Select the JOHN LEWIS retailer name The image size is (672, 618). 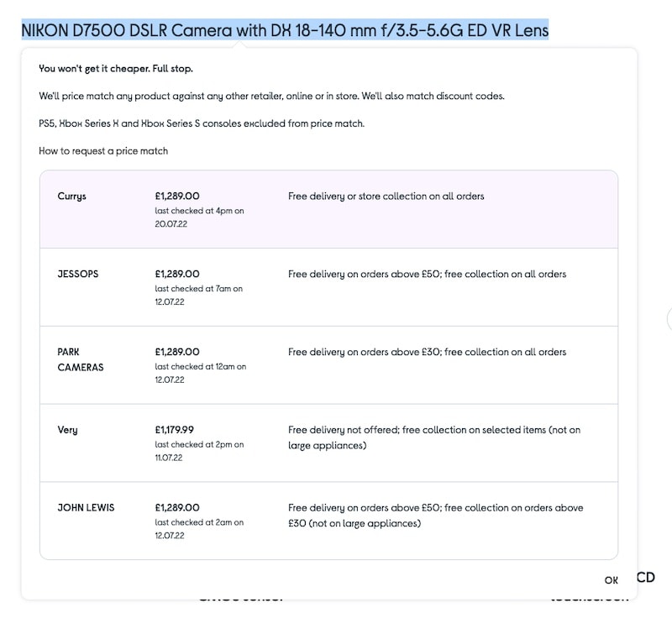point(86,507)
